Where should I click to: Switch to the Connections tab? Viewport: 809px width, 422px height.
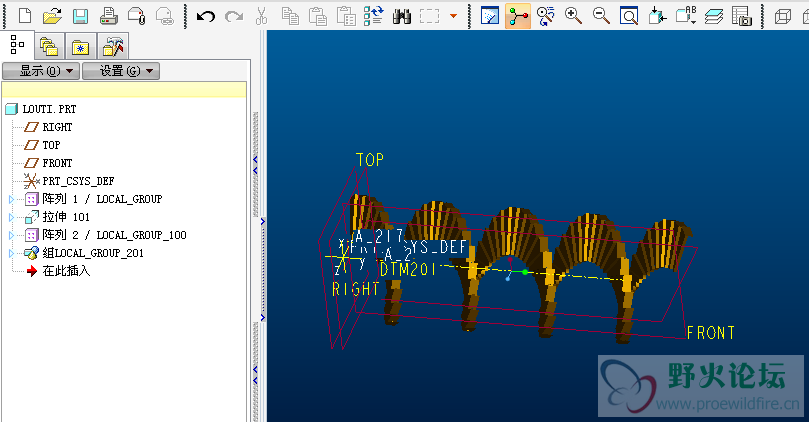[113, 47]
